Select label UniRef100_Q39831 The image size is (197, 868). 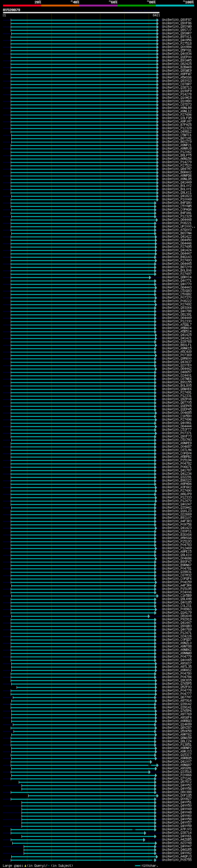point(177,572)
